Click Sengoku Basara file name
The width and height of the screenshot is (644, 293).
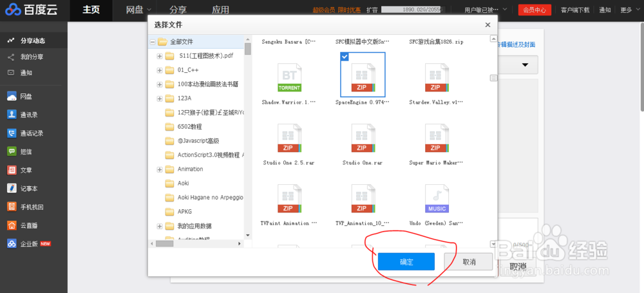point(289,41)
